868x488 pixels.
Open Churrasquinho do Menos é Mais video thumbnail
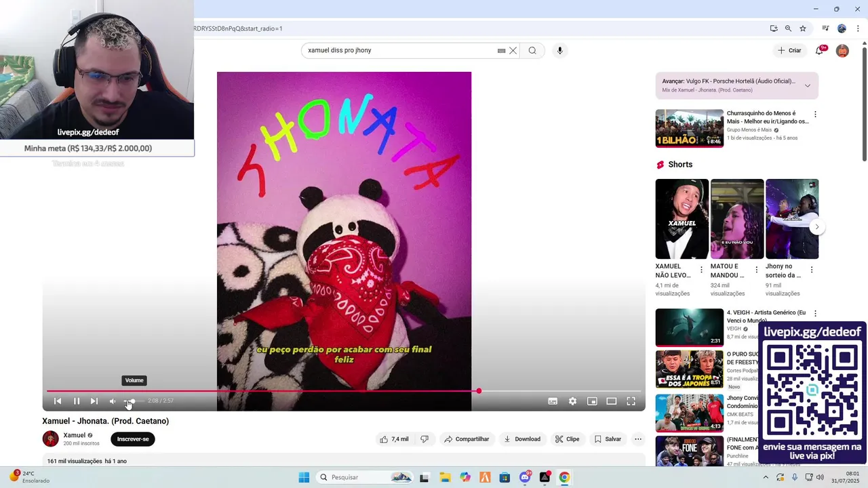pyautogui.click(x=690, y=129)
